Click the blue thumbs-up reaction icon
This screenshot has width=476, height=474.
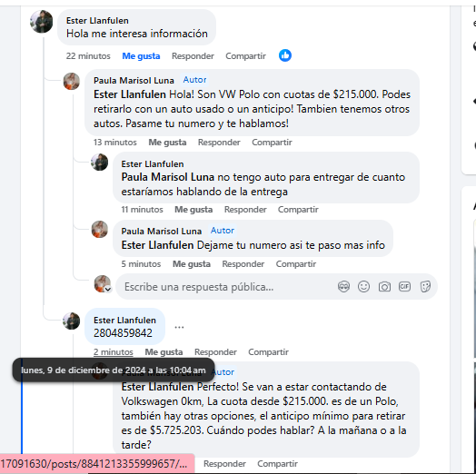(x=284, y=55)
